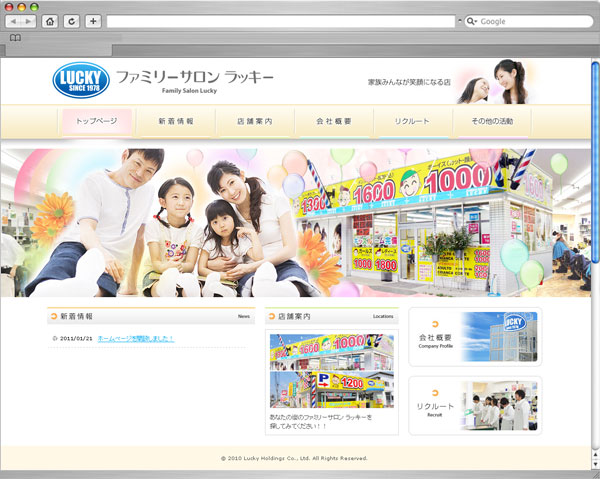Open the 店舗案内 navigation tab

point(255,121)
